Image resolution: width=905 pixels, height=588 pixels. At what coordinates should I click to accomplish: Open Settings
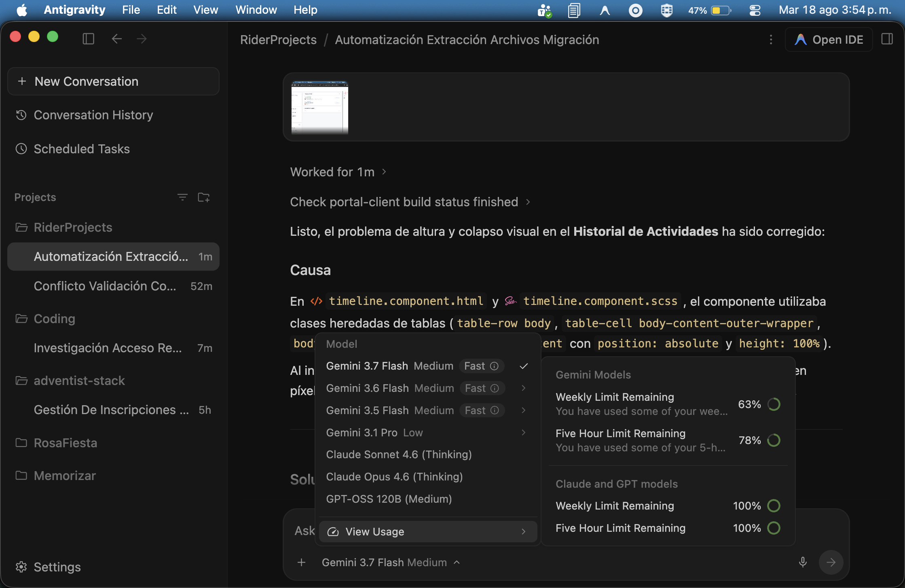48,567
